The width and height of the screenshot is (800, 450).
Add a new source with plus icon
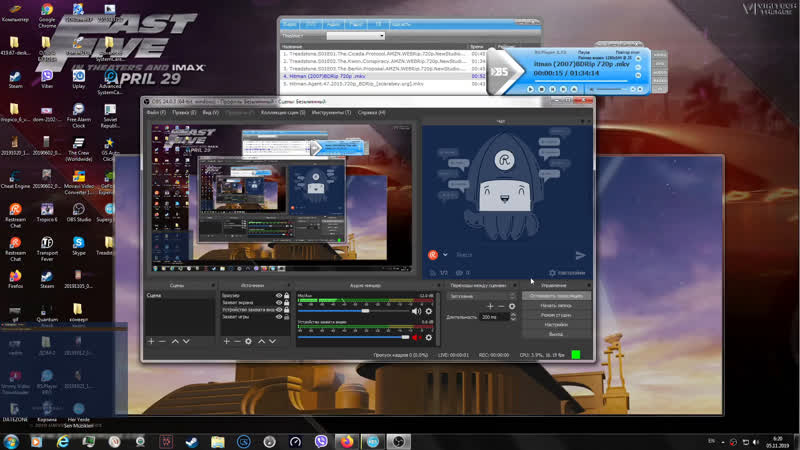227,341
